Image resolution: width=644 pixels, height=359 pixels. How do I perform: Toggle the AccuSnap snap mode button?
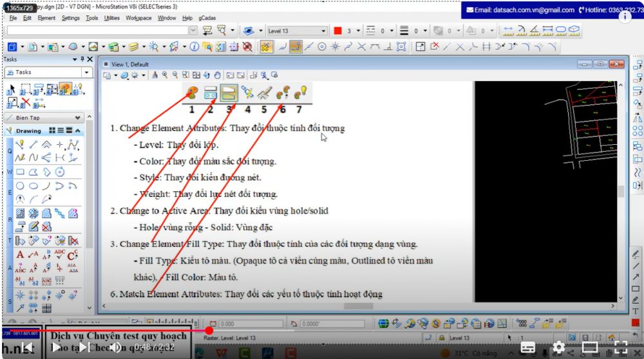point(265,47)
